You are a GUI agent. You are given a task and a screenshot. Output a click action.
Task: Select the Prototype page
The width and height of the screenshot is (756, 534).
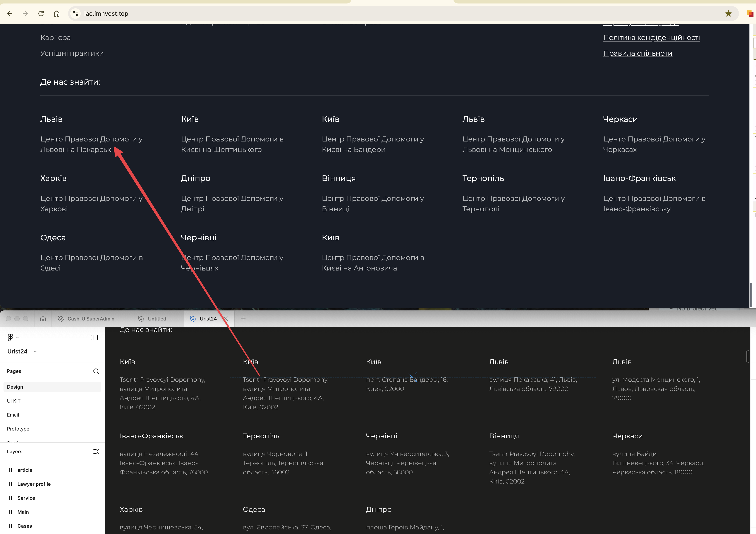point(18,429)
